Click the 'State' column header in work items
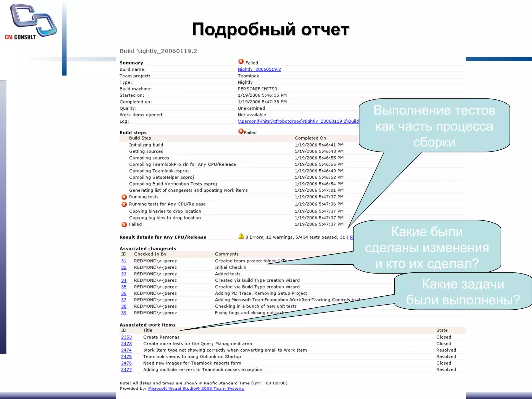This screenshot has height=399, width=532. pyautogui.click(x=442, y=330)
